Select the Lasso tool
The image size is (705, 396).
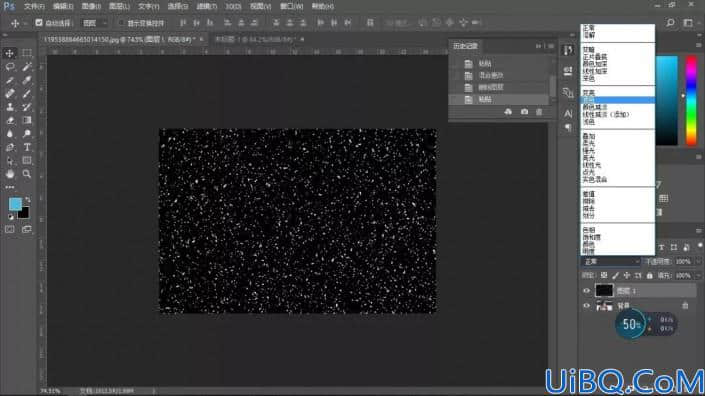(9, 67)
